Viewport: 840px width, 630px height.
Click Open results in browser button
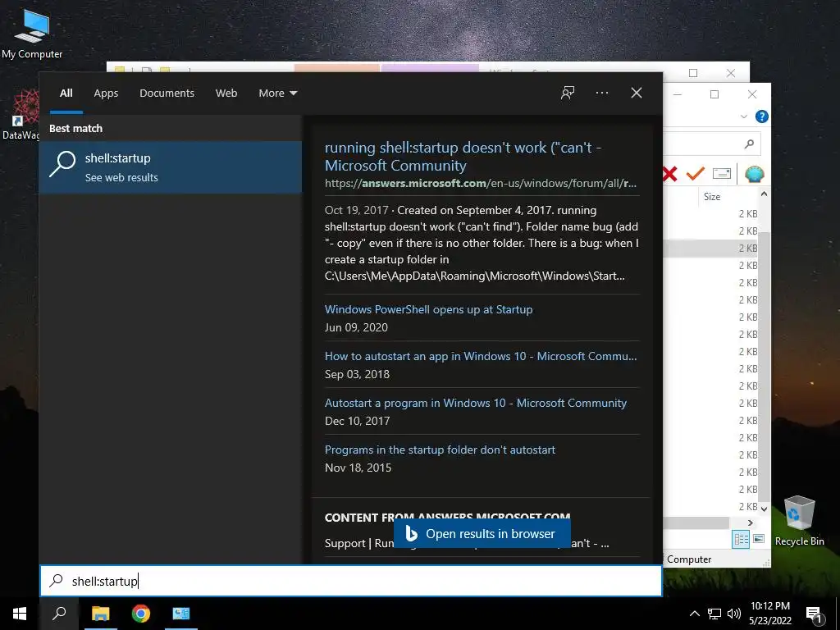pyautogui.click(x=482, y=533)
